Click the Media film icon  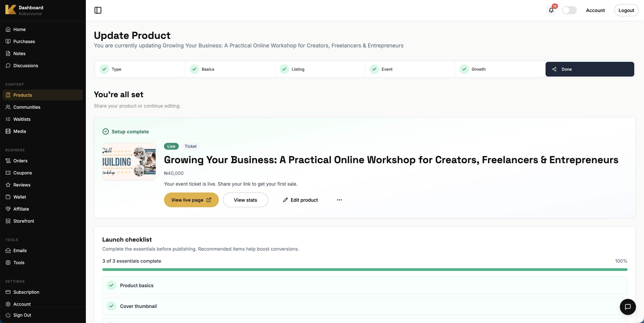coord(8,131)
